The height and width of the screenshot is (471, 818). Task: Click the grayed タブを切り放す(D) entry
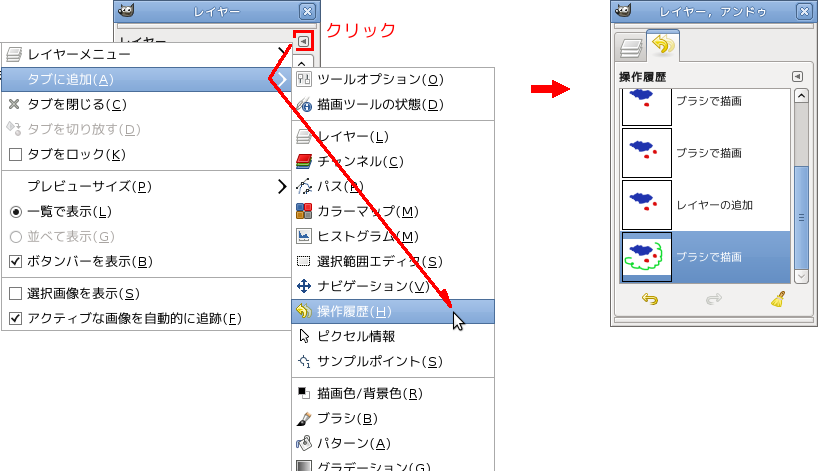coord(146,129)
